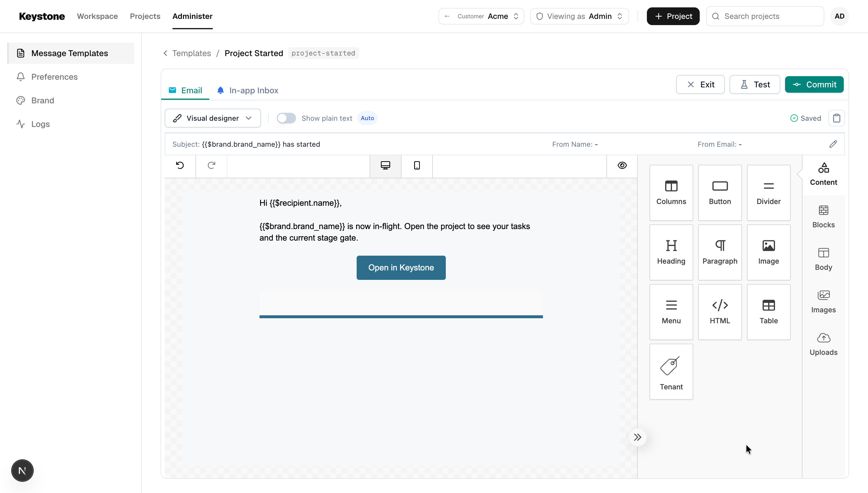Image resolution: width=868 pixels, height=493 pixels.
Task: Add a Columns content block
Action: click(671, 193)
